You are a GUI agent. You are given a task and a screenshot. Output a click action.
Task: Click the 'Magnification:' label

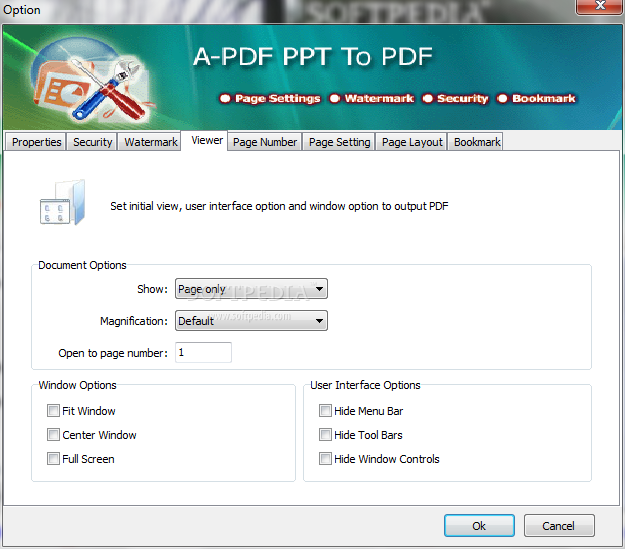click(x=134, y=321)
